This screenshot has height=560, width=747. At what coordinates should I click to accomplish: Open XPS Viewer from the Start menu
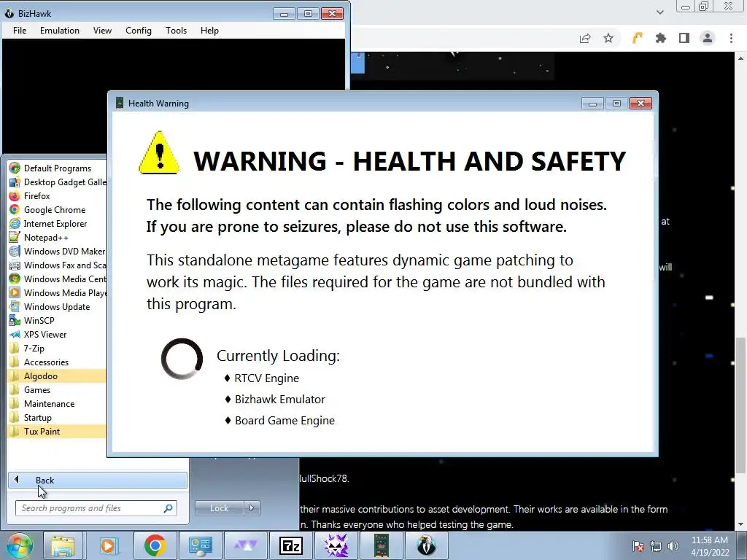[57, 334]
